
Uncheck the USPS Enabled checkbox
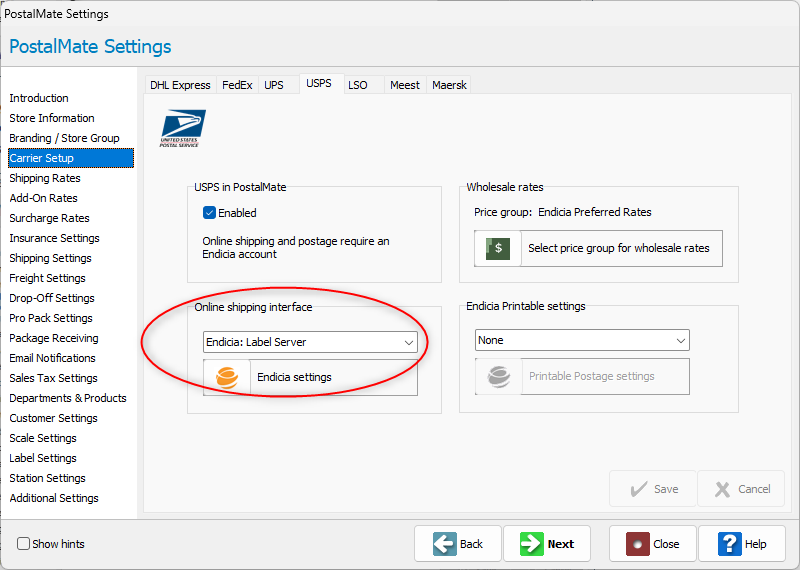click(x=209, y=213)
